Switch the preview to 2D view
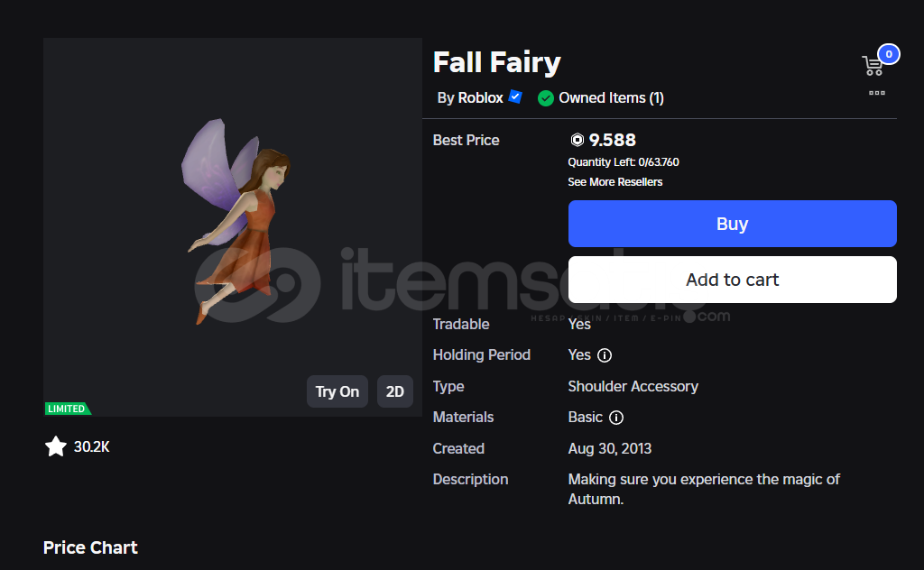The width and height of the screenshot is (924, 570). pyautogui.click(x=394, y=391)
